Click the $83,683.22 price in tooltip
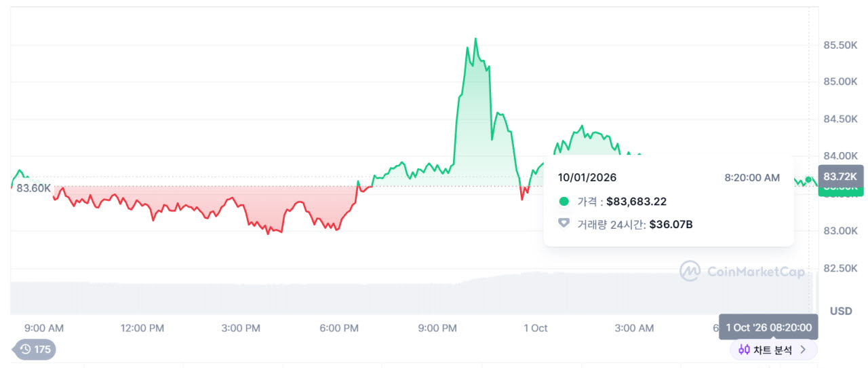This screenshot has width=868, height=368. pyautogui.click(x=636, y=202)
